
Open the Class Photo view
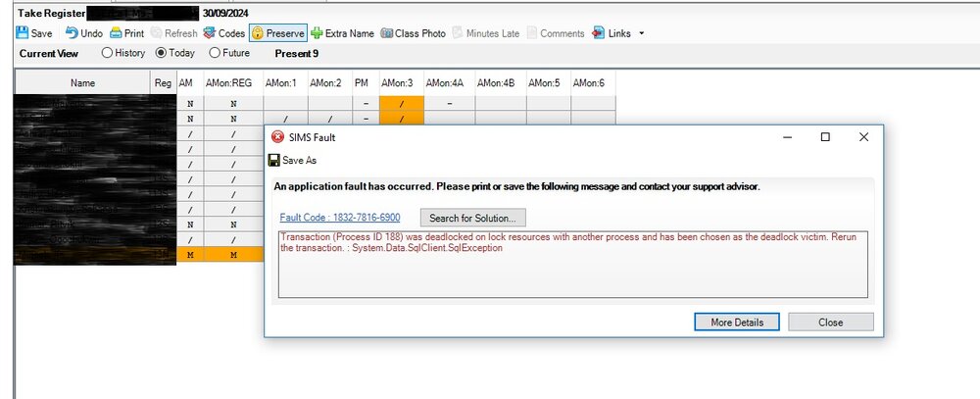tap(414, 33)
